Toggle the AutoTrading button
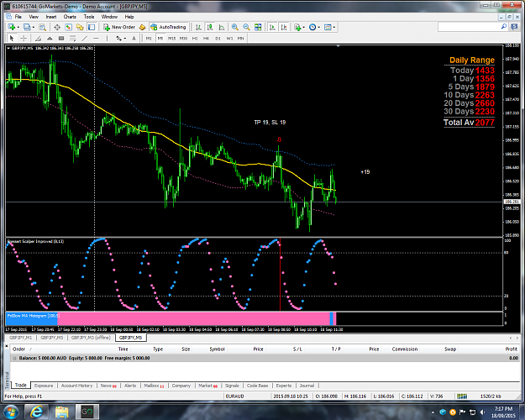Viewport: 525px width, 420px height. (x=168, y=27)
